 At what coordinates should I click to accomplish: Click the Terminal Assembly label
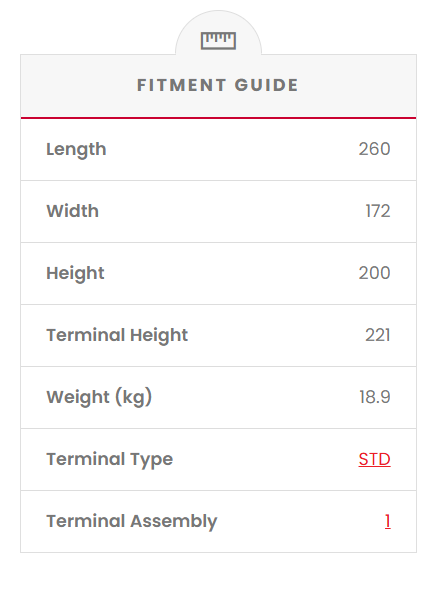tap(132, 522)
